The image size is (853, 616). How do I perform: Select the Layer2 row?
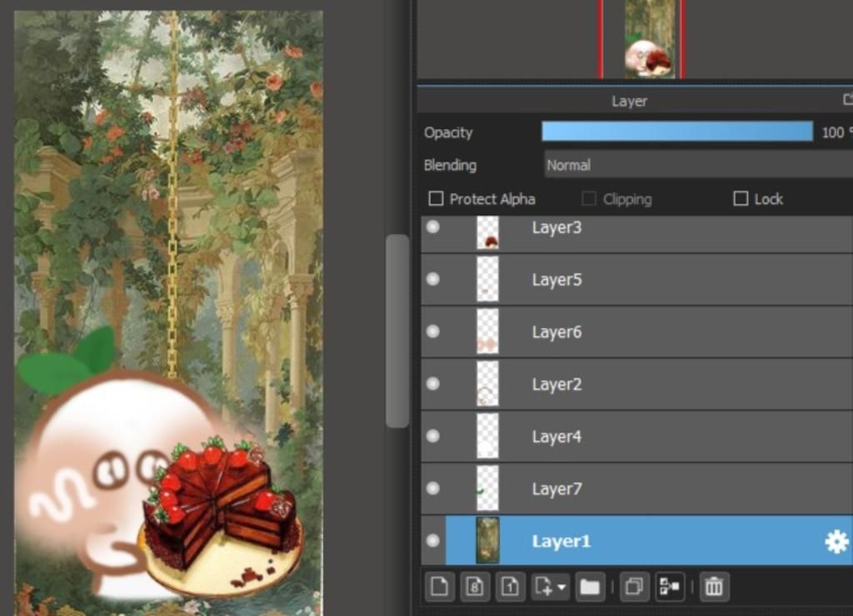637,384
